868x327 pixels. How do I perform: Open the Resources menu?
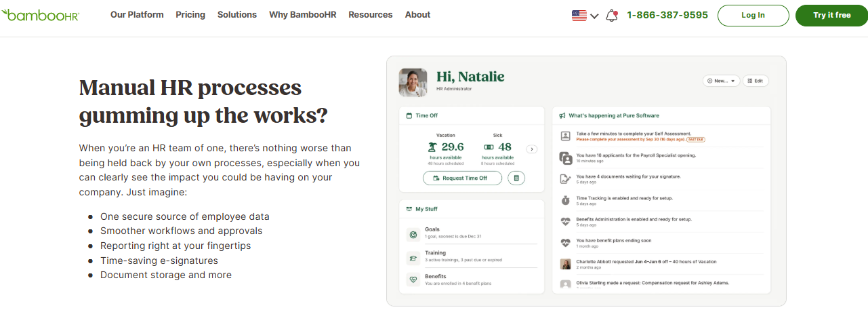371,14
